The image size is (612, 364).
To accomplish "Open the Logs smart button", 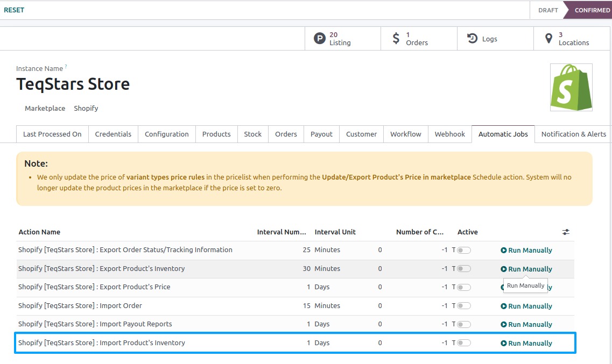I will click(495, 39).
